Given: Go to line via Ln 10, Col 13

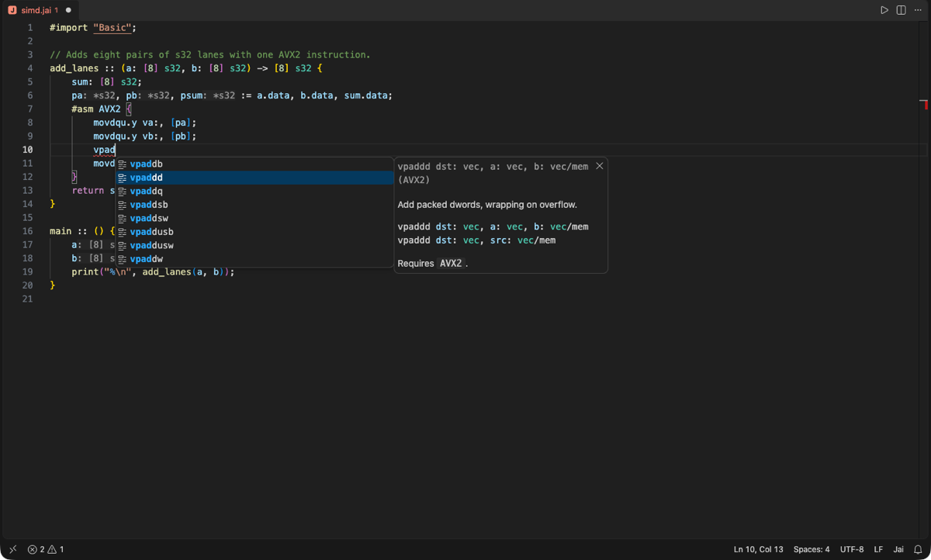Looking at the screenshot, I should tap(759, 549).
